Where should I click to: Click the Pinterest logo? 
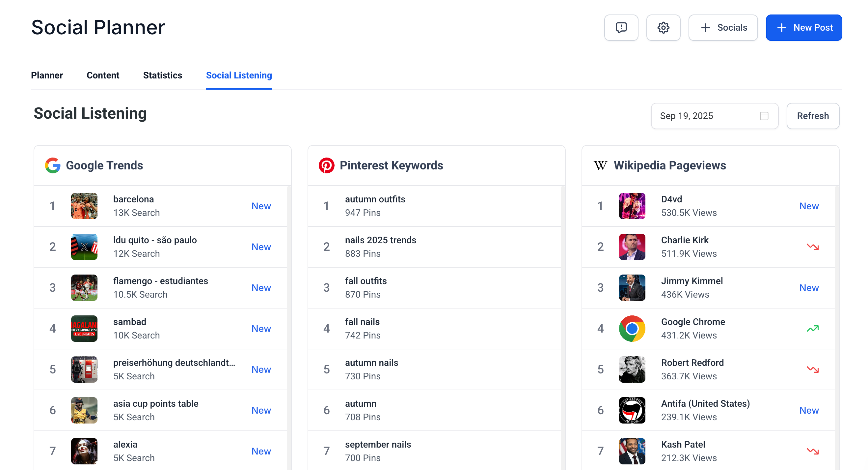tap(327, 165)
